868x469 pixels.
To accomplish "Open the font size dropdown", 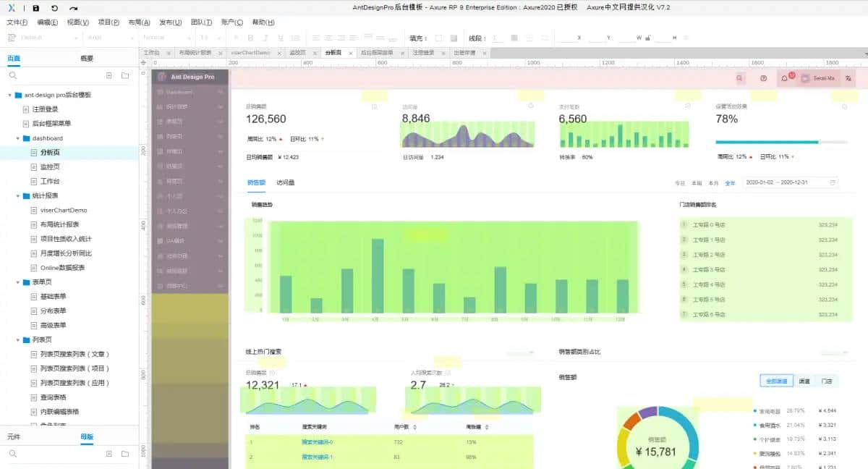I will pyautogui.click(x=206, y=37).
